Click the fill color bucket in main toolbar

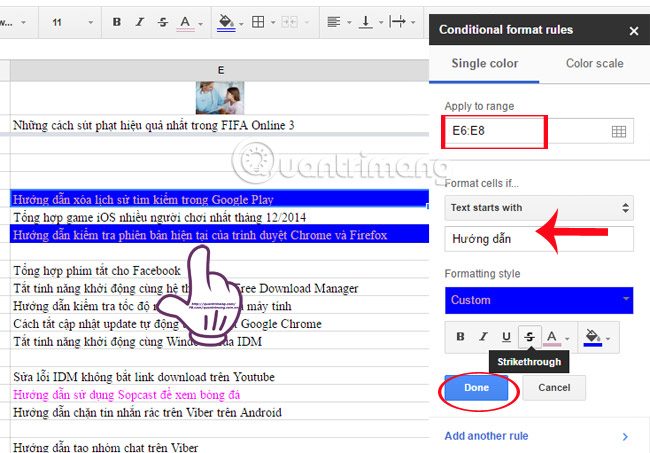click(x=226, y=23)
